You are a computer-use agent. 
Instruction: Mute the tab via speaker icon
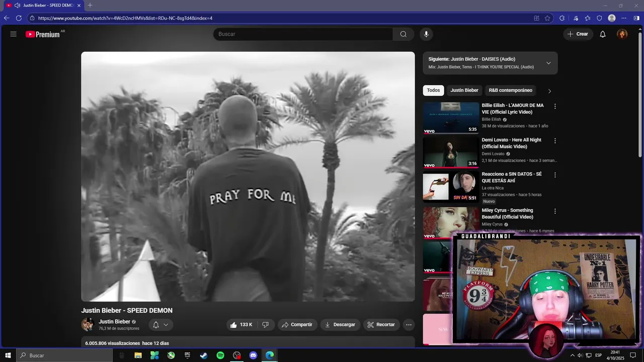(x=17, y=5)
